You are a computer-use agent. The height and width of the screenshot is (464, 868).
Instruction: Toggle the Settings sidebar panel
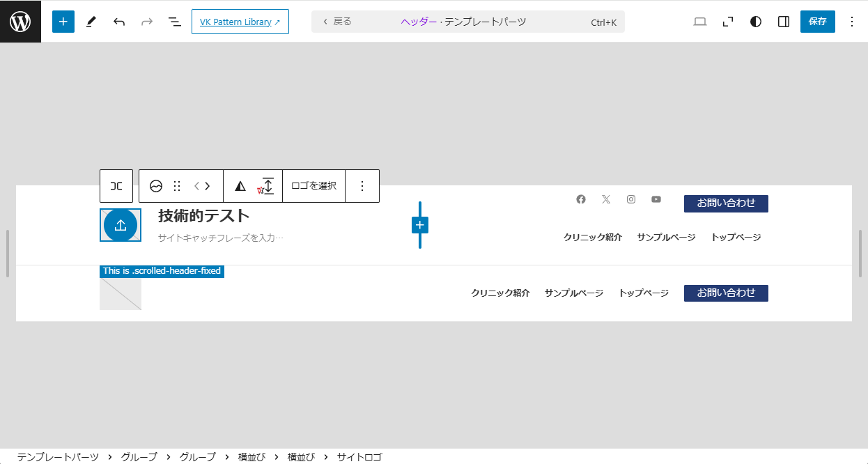click(784, 22)
